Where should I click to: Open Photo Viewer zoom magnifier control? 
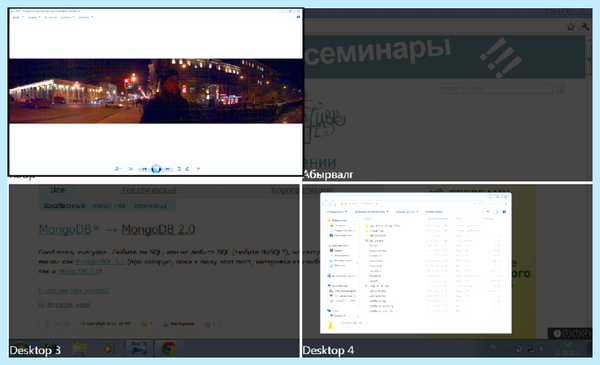pyautogui.click(x=117, y=169)
